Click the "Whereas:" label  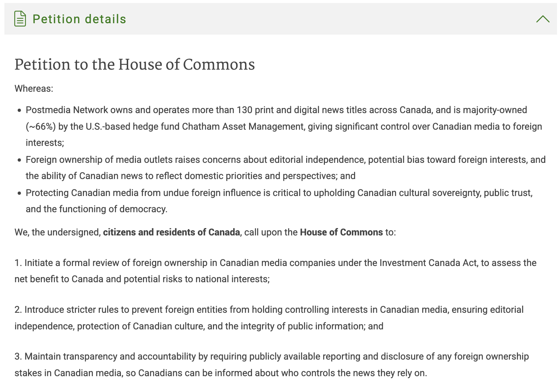(x=34, y=89)
